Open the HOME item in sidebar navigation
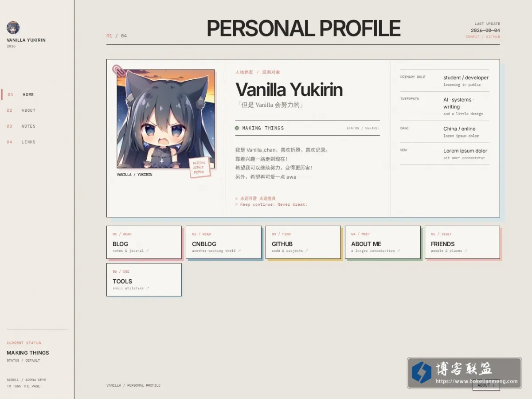 pos(28,94)
